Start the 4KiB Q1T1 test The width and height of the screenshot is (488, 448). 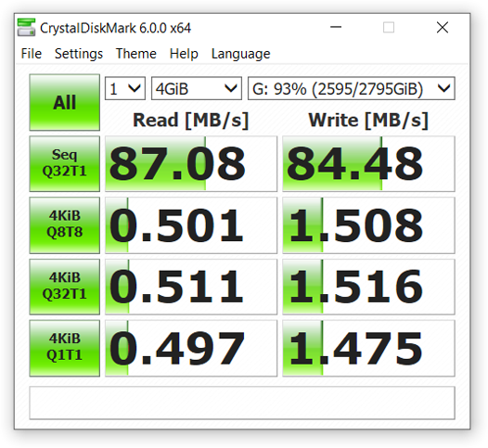click(x=64, y=348)
